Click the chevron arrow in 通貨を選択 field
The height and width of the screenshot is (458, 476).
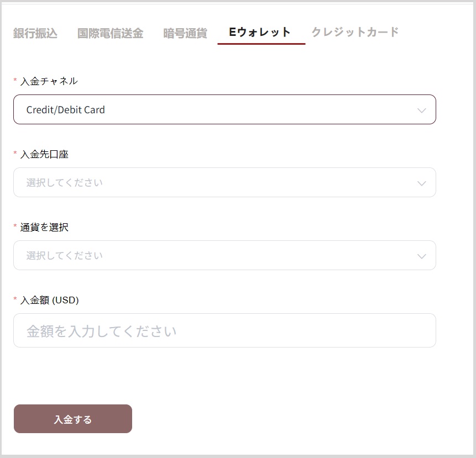(422, 256)
